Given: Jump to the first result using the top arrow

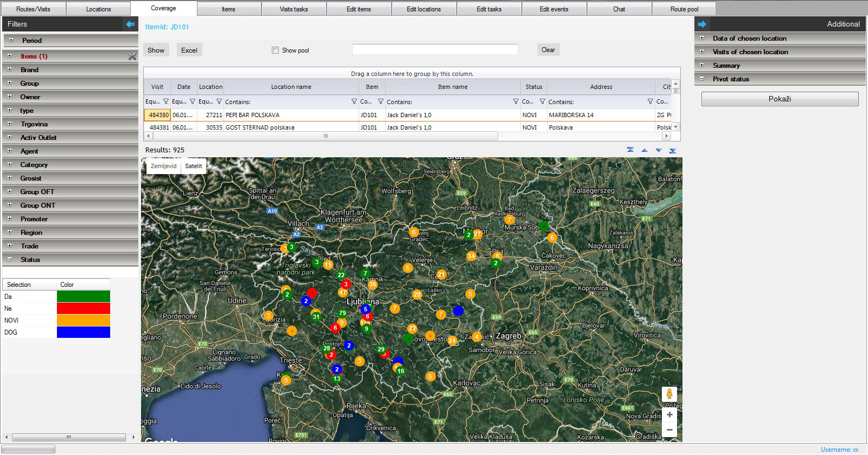Looking at the screenshot, I should point(630,150).
